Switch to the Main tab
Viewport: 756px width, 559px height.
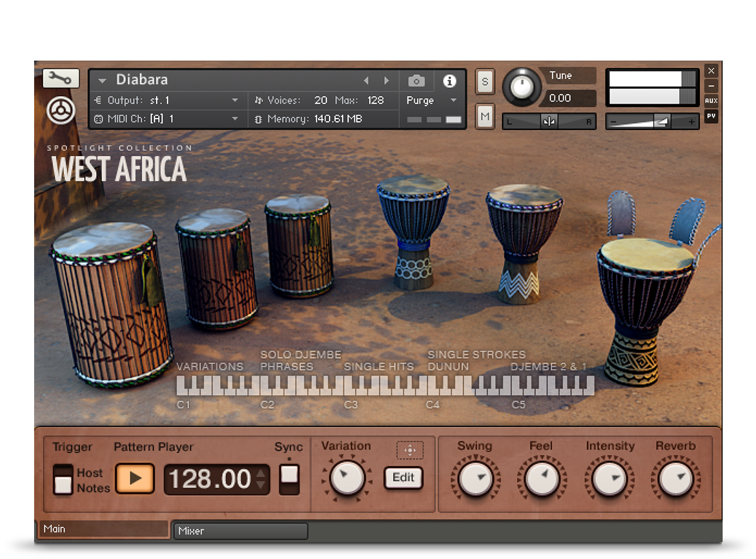point(104,529)
